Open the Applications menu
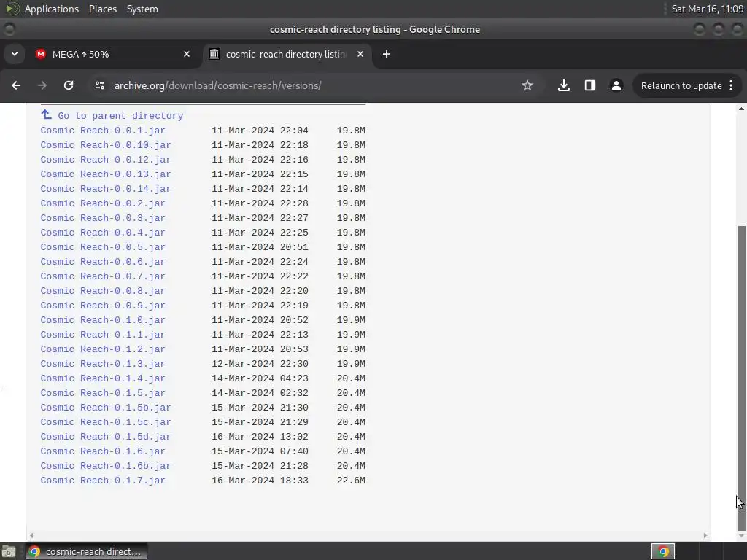The width and height of the screenshot is (747, 560). 52,9
